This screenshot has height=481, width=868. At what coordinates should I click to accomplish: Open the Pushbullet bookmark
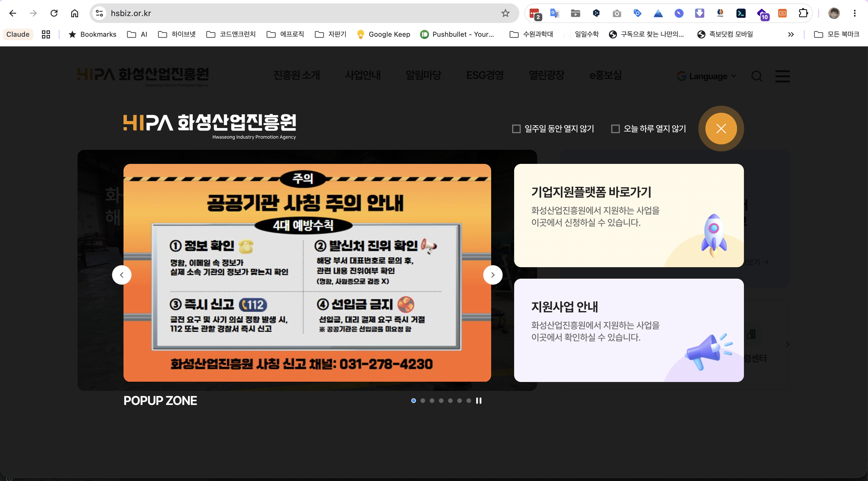tap(457, 34)
